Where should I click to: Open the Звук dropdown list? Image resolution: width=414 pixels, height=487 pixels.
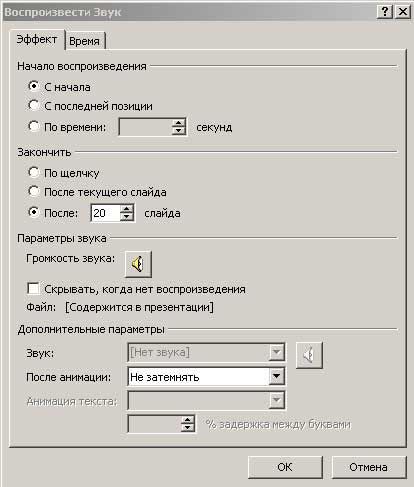pos(276,352)
